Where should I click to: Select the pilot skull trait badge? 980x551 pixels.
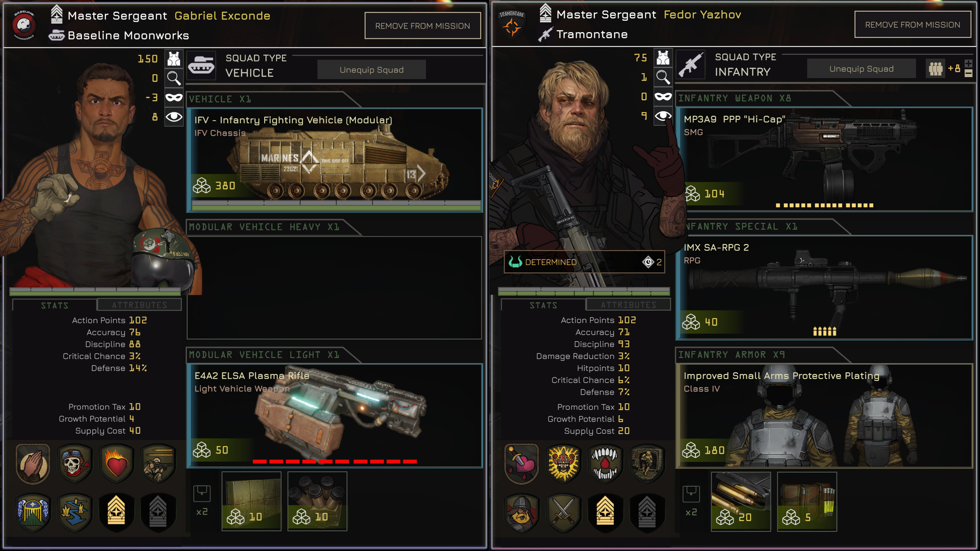[x=75, y=463]
